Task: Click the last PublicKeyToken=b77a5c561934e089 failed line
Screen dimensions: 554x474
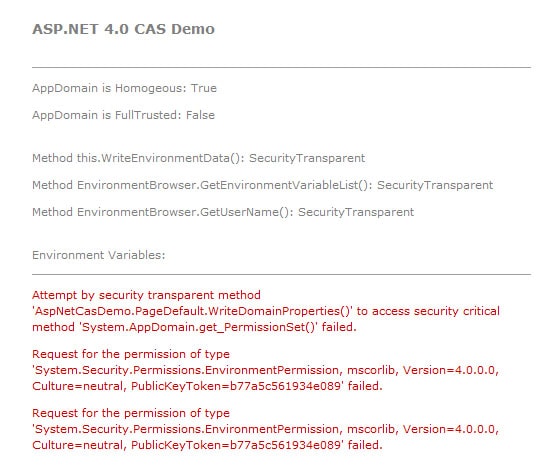Action: 207,445
